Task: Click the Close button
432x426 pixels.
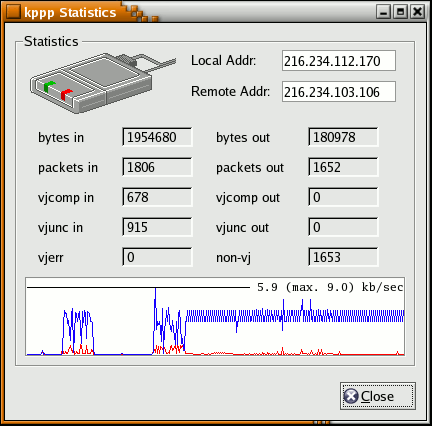Action: pos(378,396)
